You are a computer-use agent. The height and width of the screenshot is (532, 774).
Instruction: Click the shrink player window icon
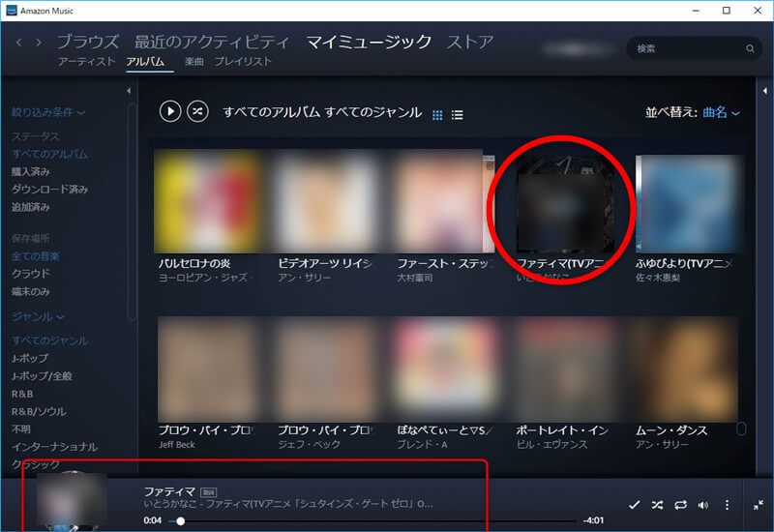click(x=759, y=505)
